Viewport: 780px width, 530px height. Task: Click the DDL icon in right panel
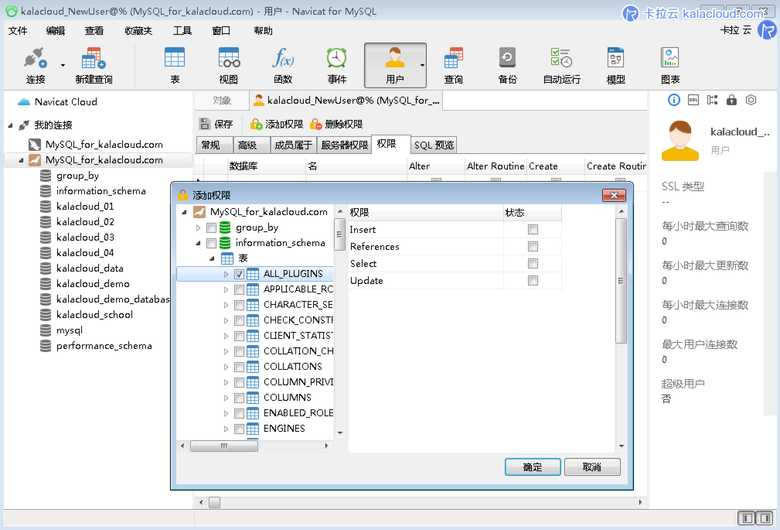click(693, 100)
